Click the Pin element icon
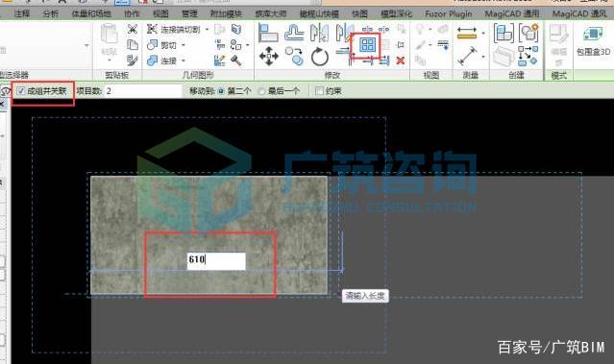The width and height of the screenshot is (614, 364). [x=400, y=44]
